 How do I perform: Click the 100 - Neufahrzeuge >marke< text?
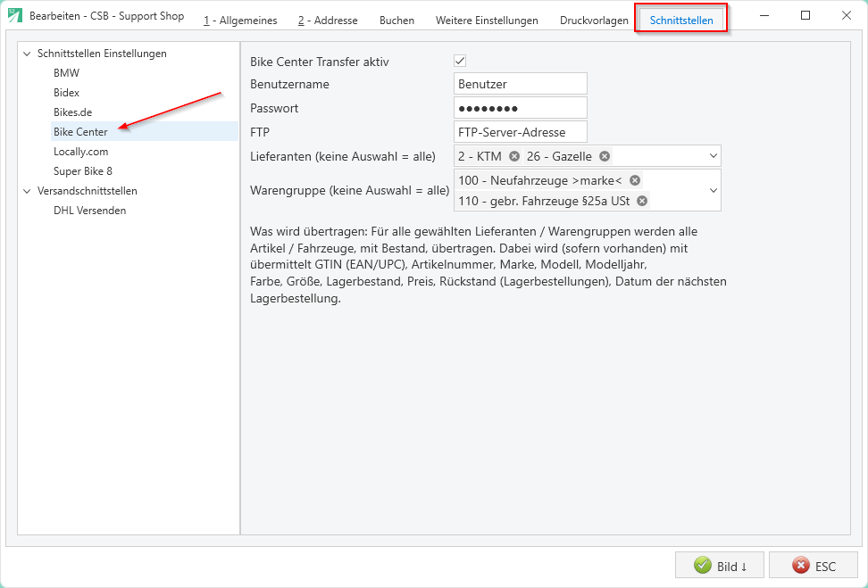tap(540, 180)
